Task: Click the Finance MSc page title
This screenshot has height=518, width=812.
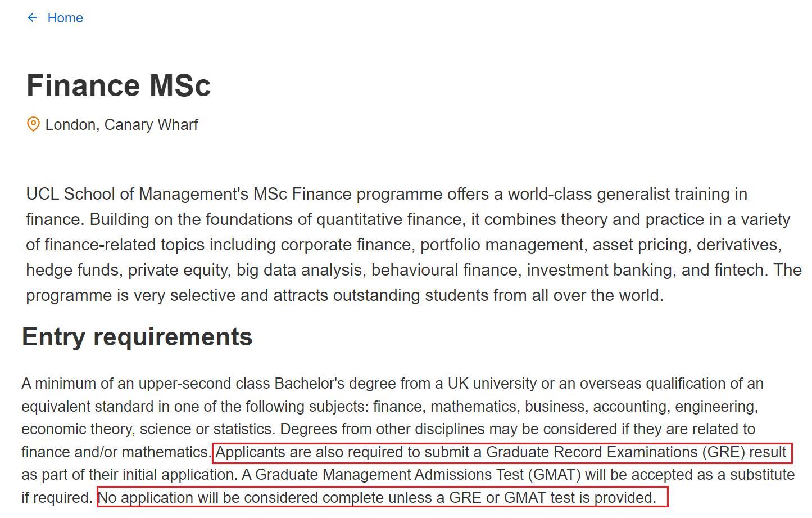Action: (119, 85)
